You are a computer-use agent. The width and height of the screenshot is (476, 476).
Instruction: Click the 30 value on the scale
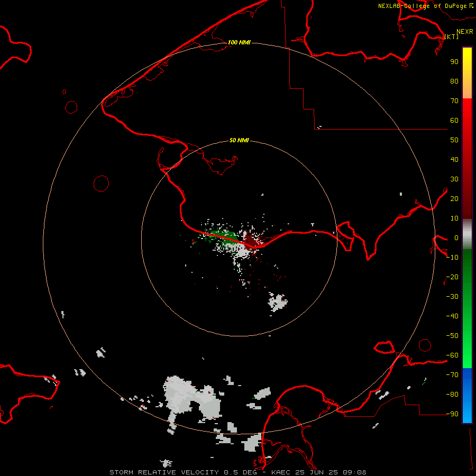454,179
